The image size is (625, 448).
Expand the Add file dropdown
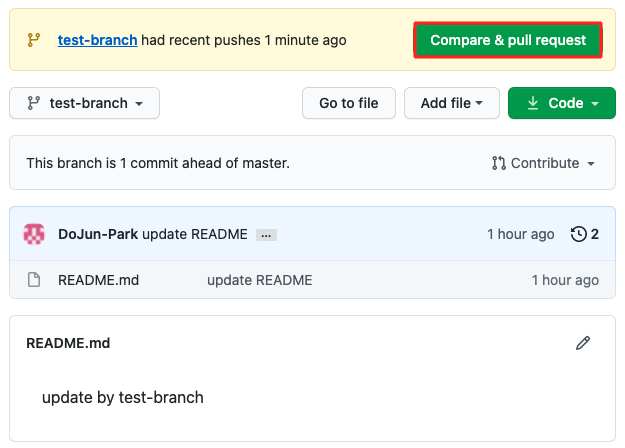click(452, 103)
